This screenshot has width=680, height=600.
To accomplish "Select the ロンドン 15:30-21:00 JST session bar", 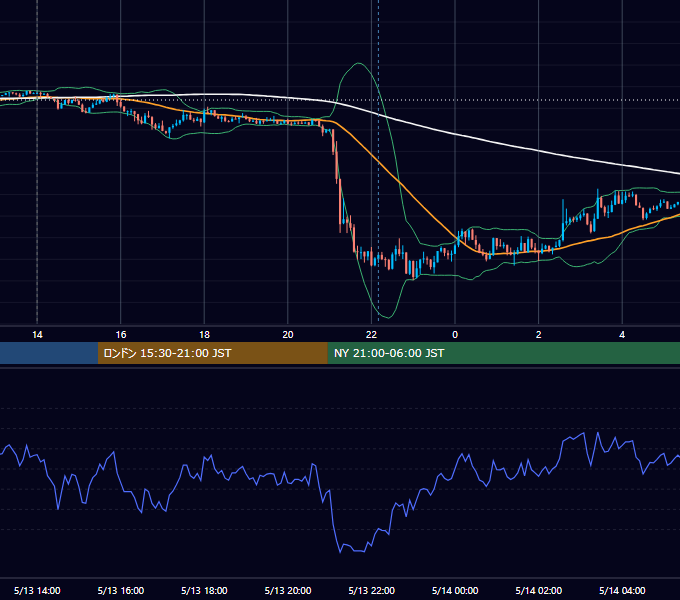I will pyautogui.click(x=212, y=353).
